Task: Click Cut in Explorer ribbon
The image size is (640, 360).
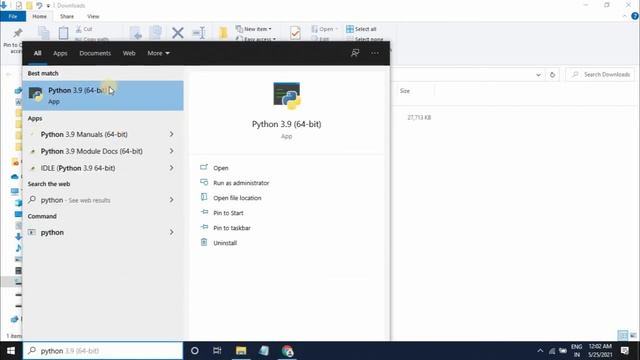Action: (84, 29)
